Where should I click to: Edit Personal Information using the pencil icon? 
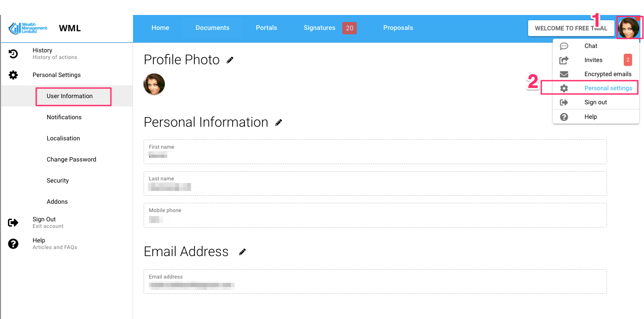click(x=278, y=123)
